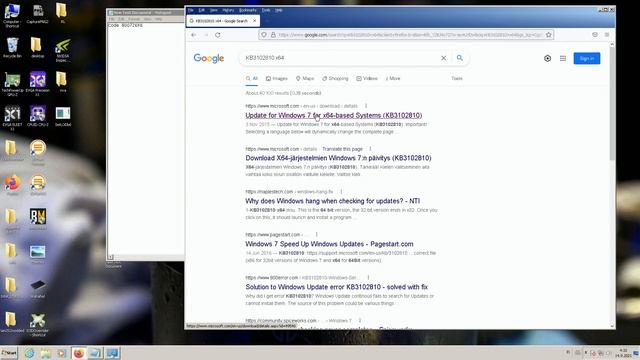Open the Firefox Tools menu
The image size is (640, 360).
pyautogui.click(x=266, y=10)
